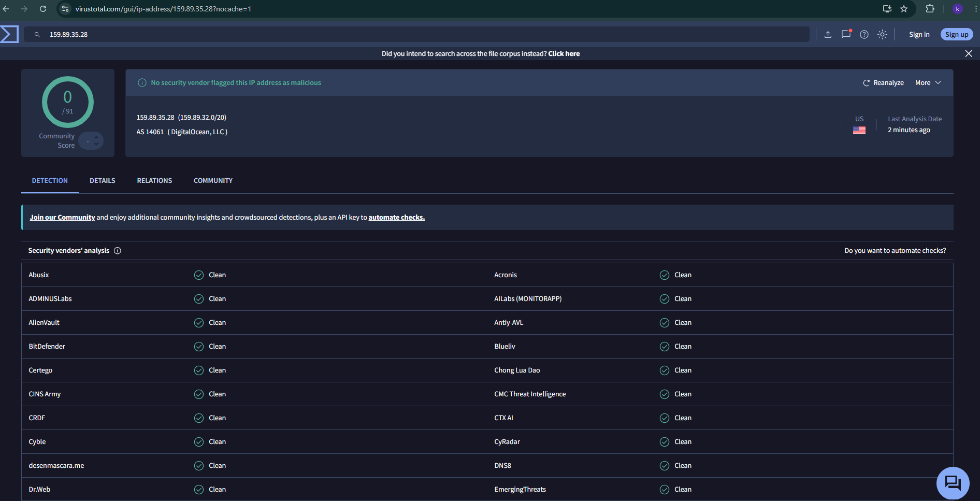Click the Reanalyze button
Screen dimensions: 980x501
pyautogui.click(x=883, y=83)
